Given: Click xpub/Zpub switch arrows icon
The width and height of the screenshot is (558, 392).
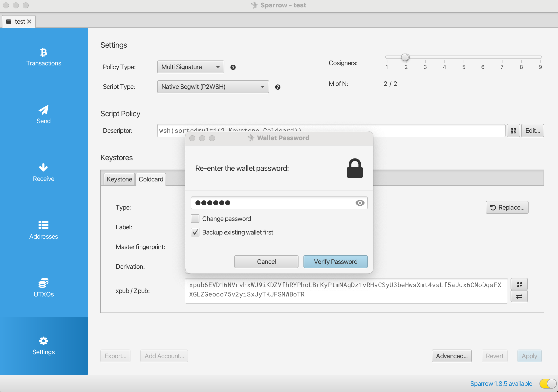Looking at the screenshot, I should tap(519, 296).
